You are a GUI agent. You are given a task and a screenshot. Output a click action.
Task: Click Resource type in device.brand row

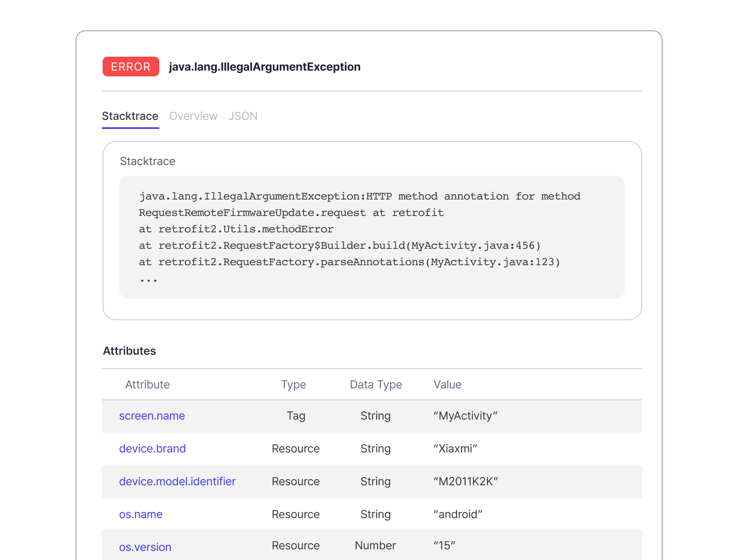296,449
